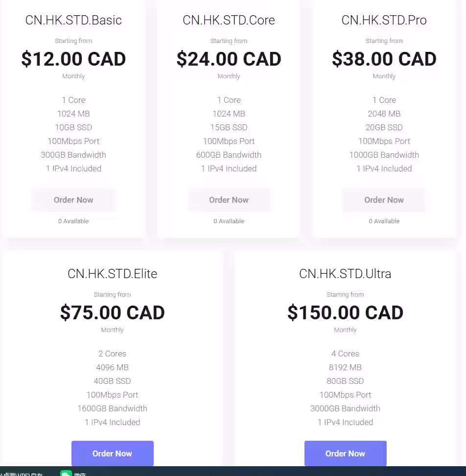Click the 1600GB Bandwidth spec line

112,408
